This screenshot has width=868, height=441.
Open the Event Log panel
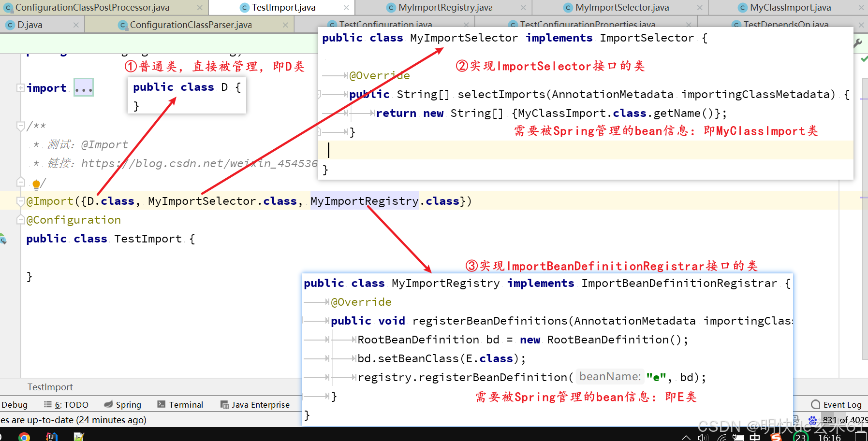pyautogui.click(x=837, y=405)
